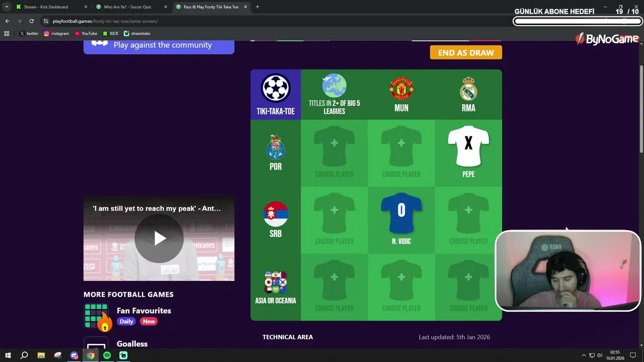The image size is (644, 362).
Task: Open a new browser tab
Action: click(x=258, y=7)
